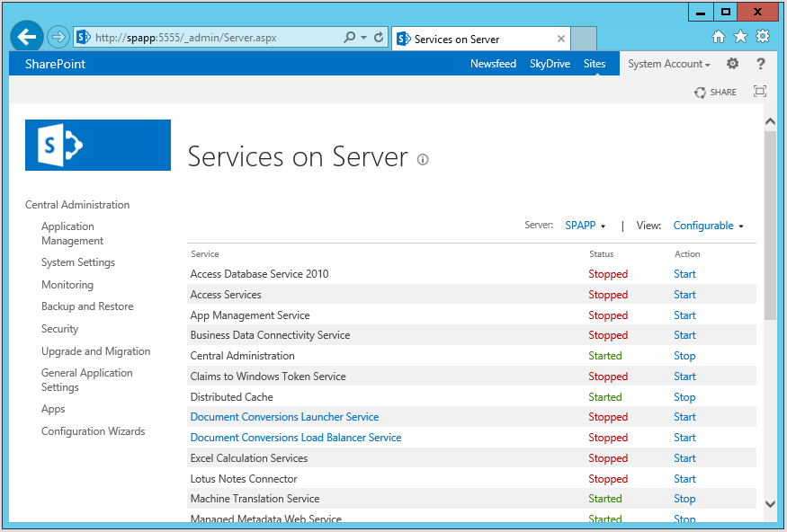Open Document Conversions Launcher Service link
The height and width of the screenshot is (532, 787).
(284, 417)
